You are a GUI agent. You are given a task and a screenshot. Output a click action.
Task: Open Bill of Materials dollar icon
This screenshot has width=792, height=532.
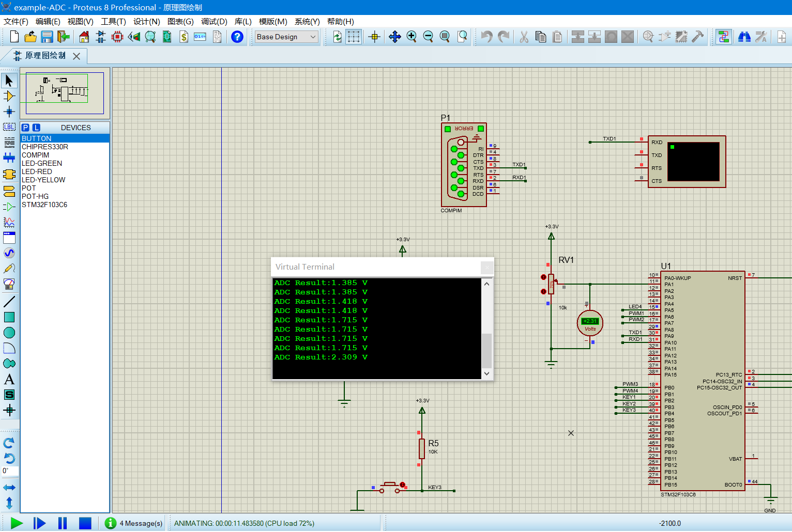pyautogui.click(x=184, y=37)
